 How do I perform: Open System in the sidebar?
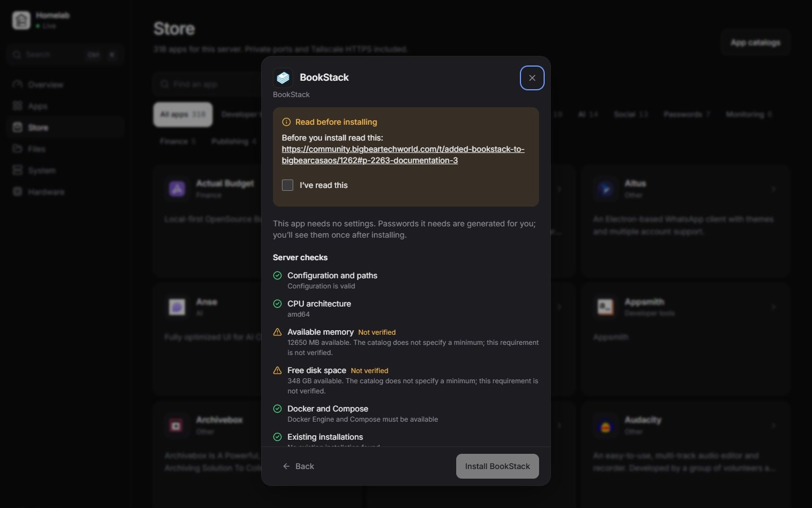pos(66,170)
